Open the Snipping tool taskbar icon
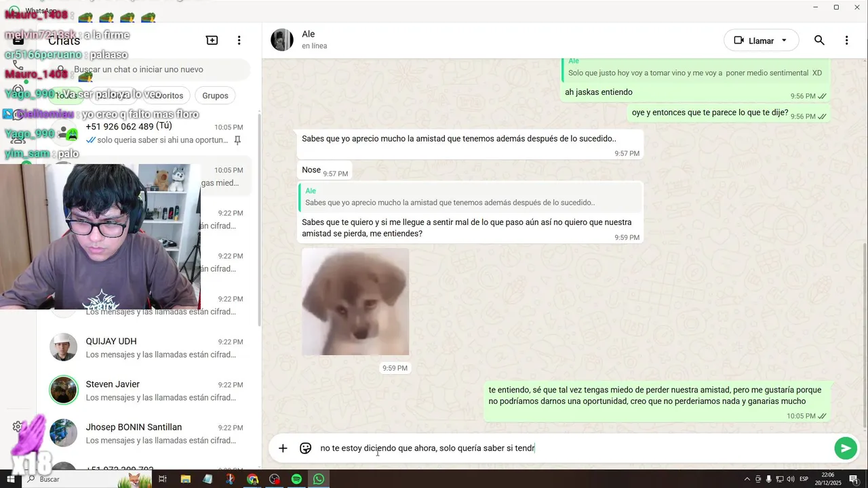 tap(230, 479)
